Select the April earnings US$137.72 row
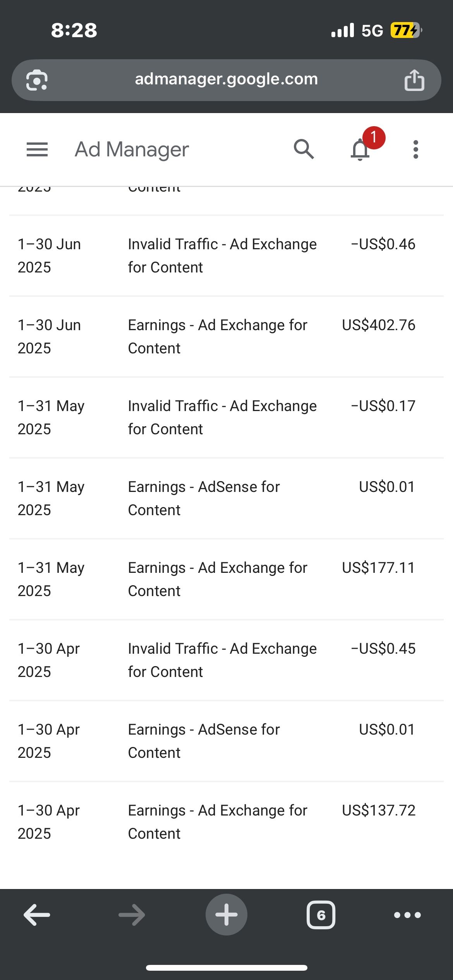Image resolution: width=453 pixels, height=980 pixels. 226,822
